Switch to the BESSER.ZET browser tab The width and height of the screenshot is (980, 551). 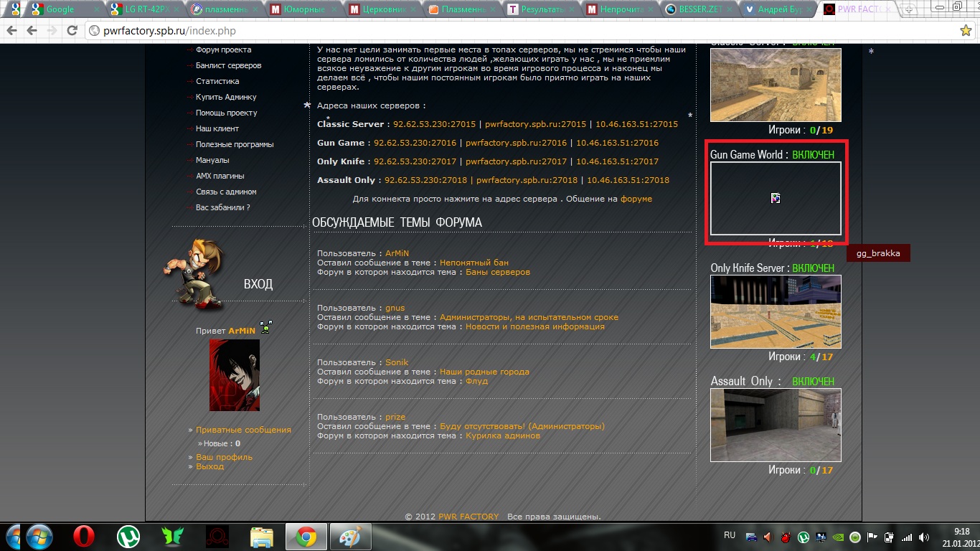point(699,9)
